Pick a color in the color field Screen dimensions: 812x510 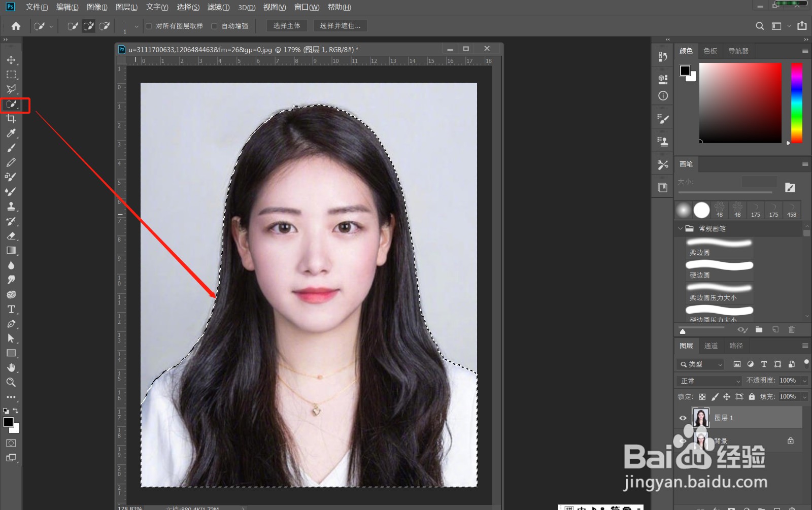(740, 103)
